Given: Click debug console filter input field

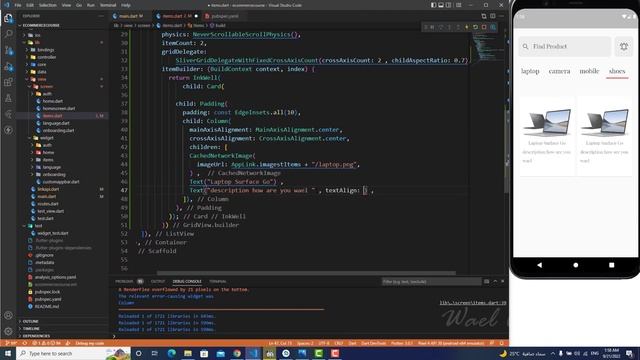Looking at the screenshot, I should pos(431,282).
